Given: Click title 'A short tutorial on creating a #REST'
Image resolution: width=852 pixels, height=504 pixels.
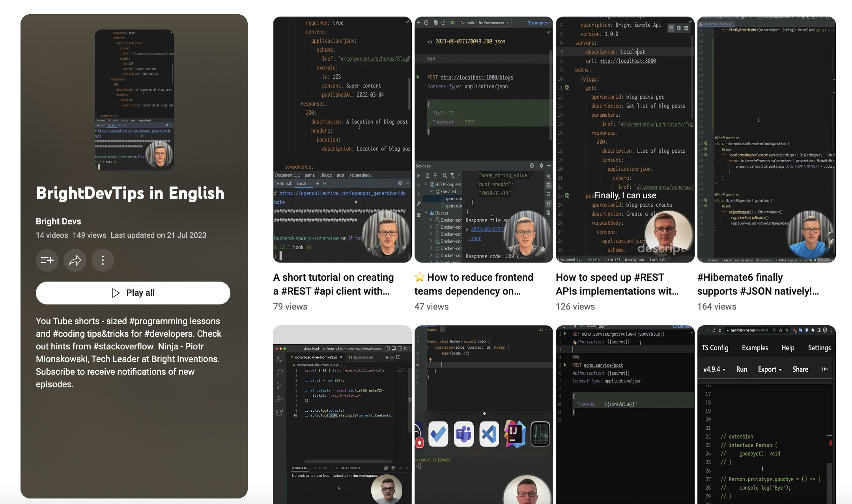Looking at the screenshot, I should (x=334, y=284).
